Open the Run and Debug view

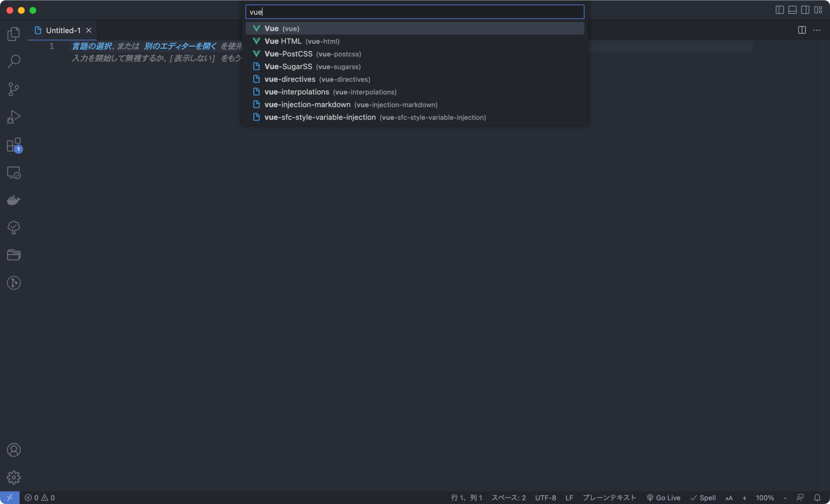coord(13,117)
